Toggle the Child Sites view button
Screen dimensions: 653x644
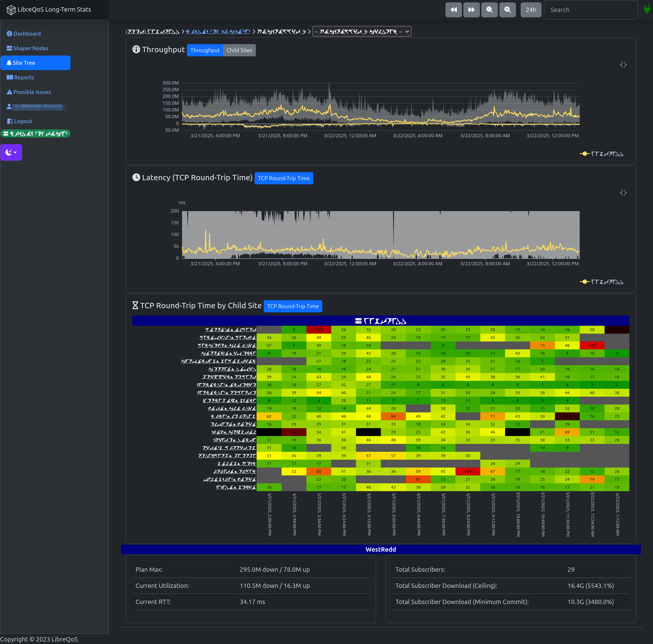(239, 50)
